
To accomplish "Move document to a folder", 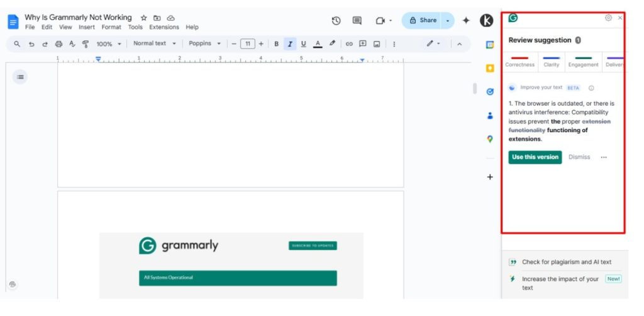I will tap(157, 18).
